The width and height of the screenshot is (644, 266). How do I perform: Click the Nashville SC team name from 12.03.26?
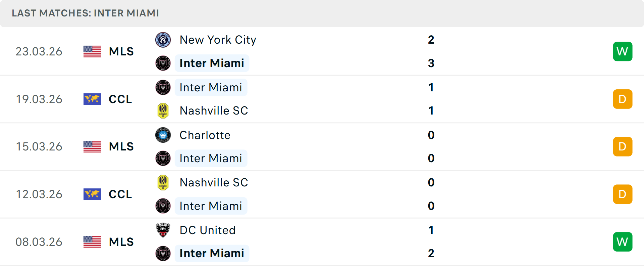214,182
